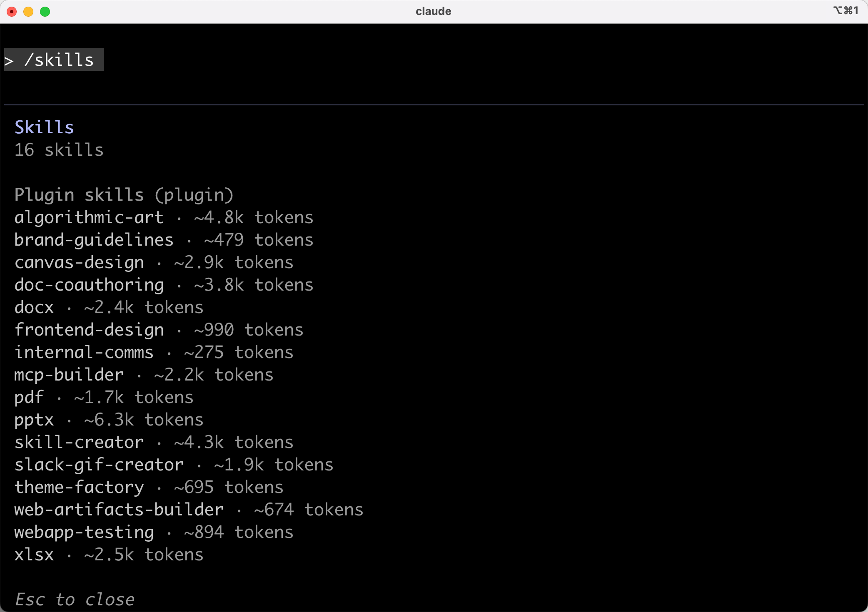Click the Esc to close hint
868x612 pixels.
point(75,600)
